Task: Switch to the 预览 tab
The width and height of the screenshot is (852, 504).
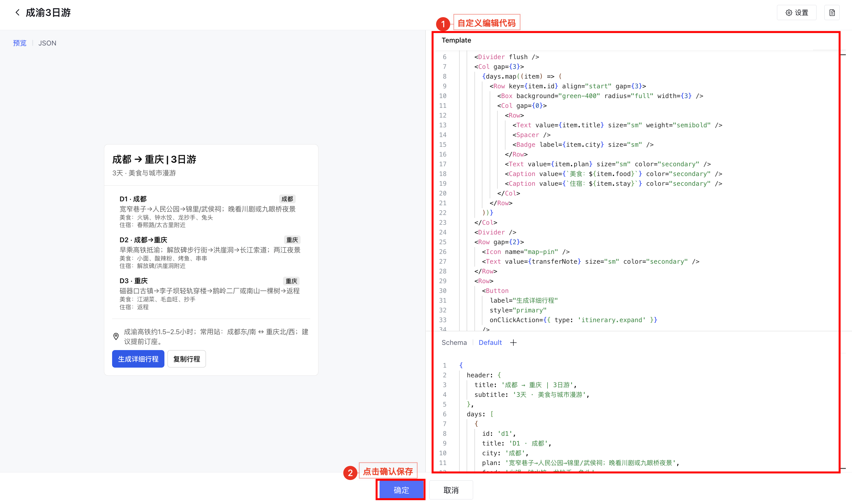Action: click(x=19, y=43)
